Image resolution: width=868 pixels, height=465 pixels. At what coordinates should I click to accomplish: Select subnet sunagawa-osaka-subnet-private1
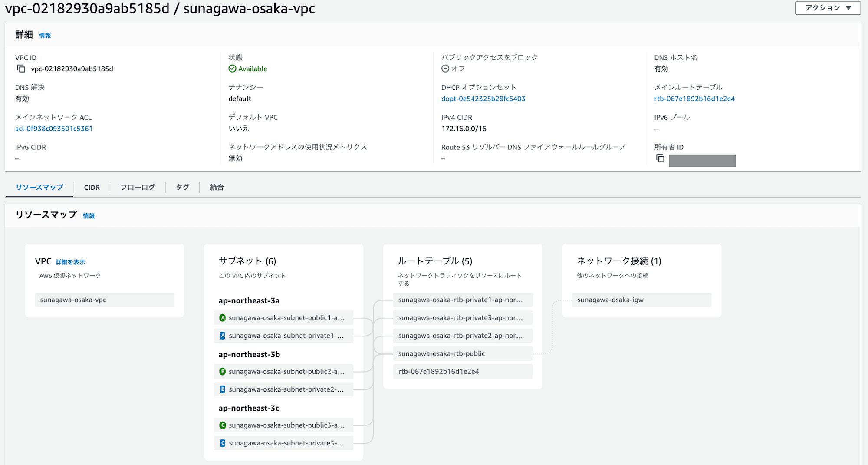[283, 336]
